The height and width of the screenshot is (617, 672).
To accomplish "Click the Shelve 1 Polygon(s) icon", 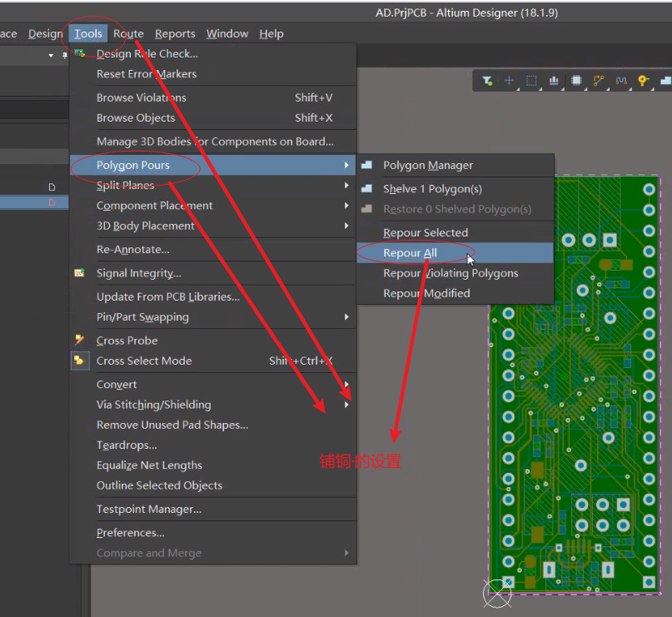I will 367,188.
